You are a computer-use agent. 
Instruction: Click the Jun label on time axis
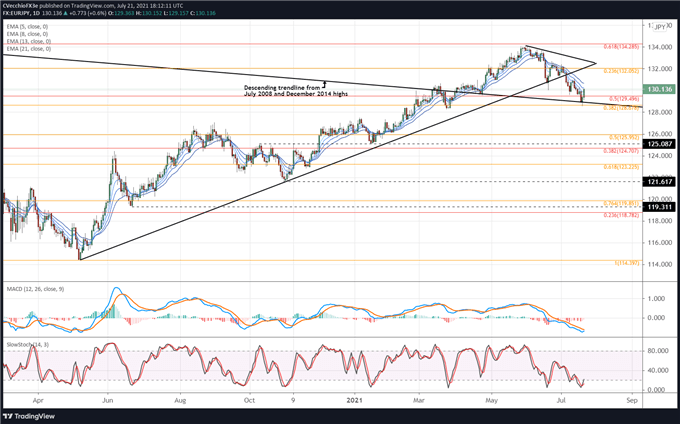pyautogui.click(x=108, y=400)
